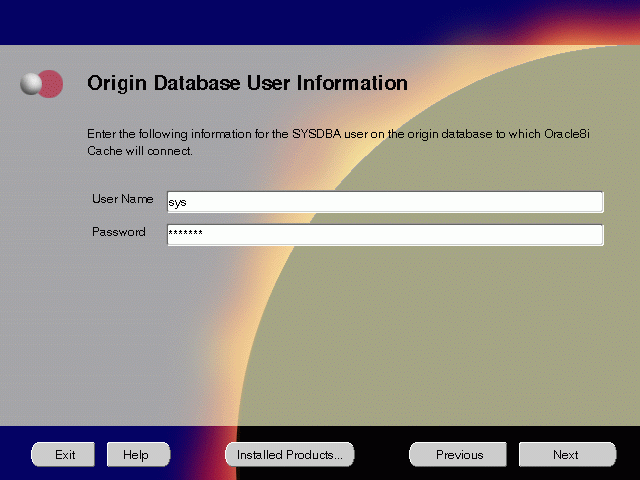
Task: Focus the User Name field containing sys
Action: click(x=385, y=202)
